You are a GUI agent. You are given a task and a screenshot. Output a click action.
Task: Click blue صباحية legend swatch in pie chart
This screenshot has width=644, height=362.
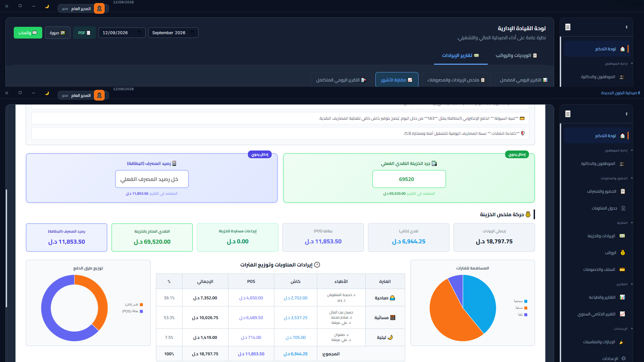(x=526, y=301)
